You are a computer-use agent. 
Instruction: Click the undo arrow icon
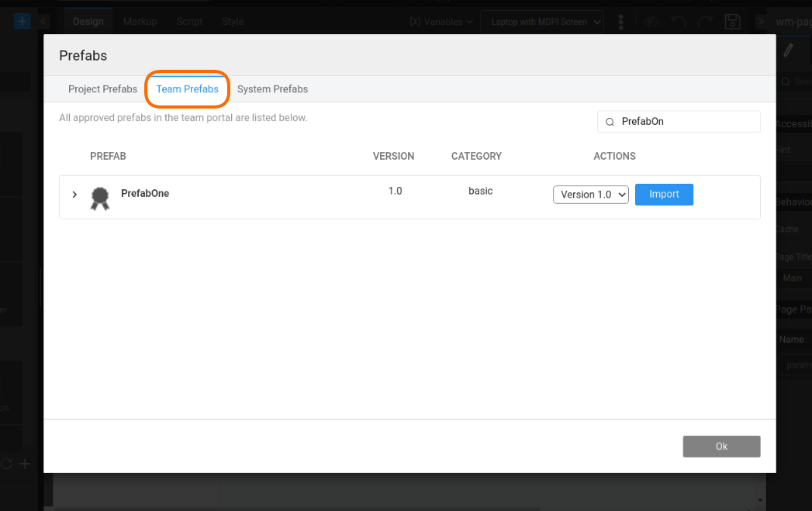677,22
